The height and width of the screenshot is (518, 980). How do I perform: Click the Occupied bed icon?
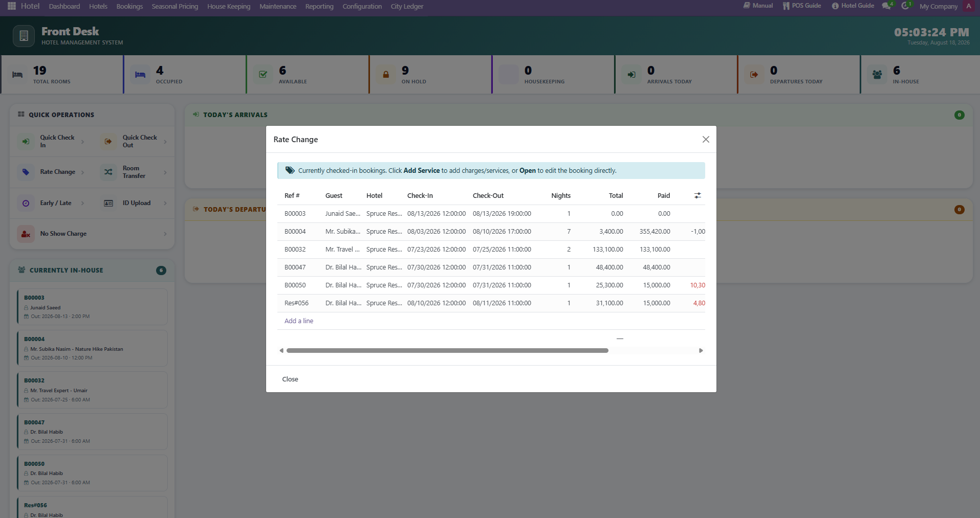(x=140, y=75)
